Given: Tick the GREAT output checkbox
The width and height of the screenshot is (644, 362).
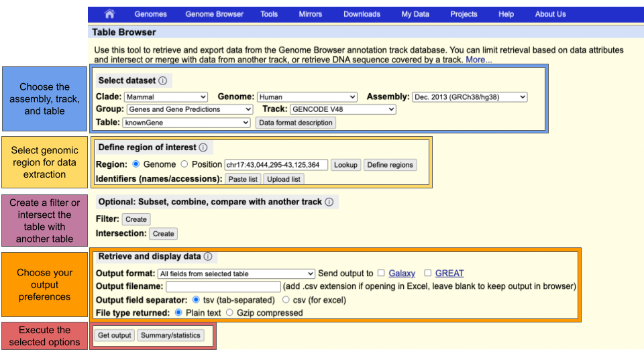Looking at the screenshot, I should click(427, 274).
